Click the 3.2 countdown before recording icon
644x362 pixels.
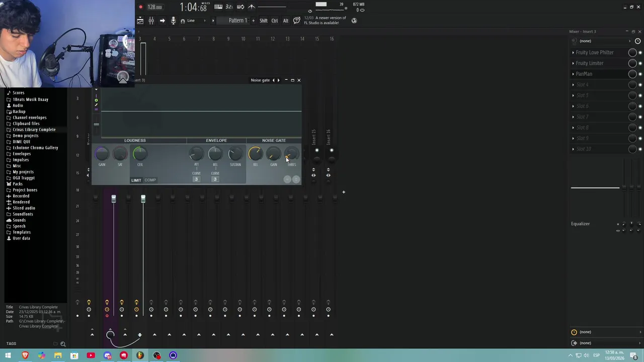click(229, 7)
